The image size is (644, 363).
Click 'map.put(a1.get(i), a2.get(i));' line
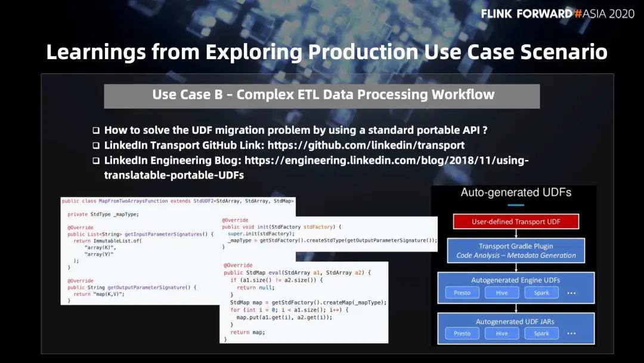[284, 318]
